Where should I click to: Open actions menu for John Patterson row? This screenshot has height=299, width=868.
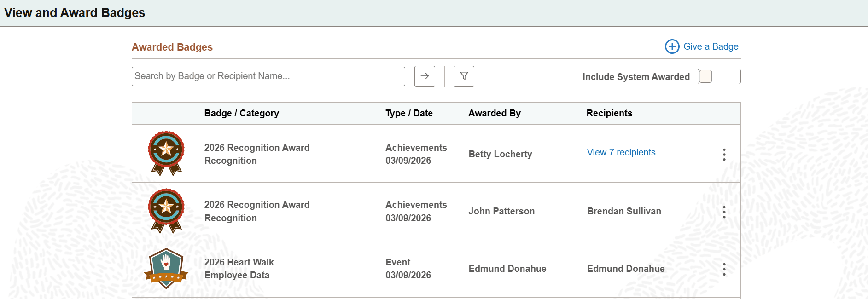click(x=724, y=212)
